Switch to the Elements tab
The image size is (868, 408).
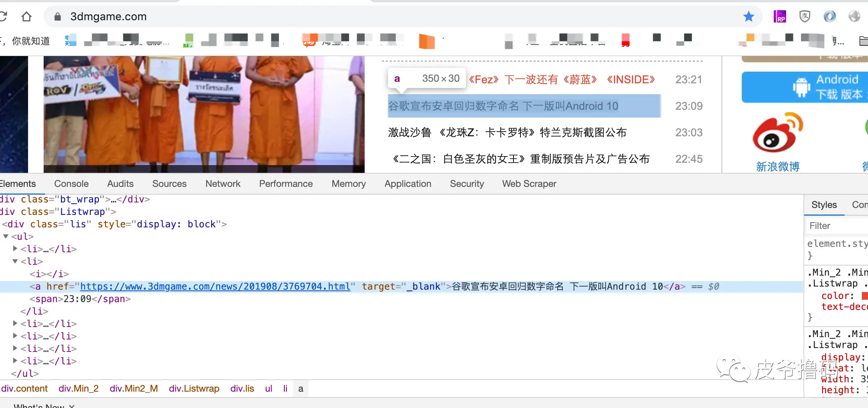click(18, 184)
